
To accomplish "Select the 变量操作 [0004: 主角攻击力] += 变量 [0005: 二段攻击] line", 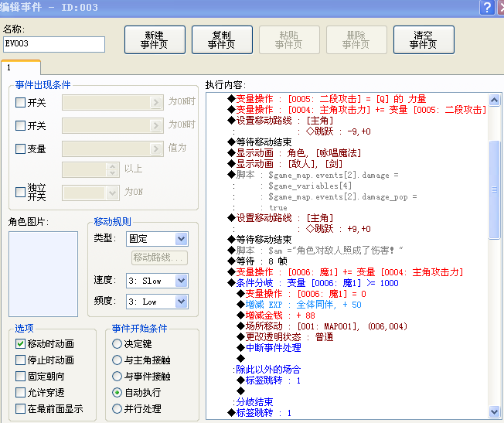I will coord(357,110).
